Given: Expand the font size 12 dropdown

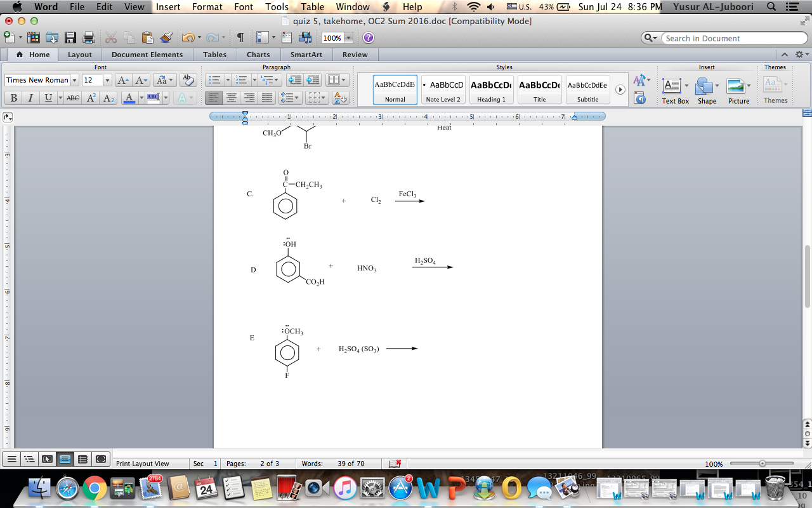Looking at the screenshot, I should [107, 80].
